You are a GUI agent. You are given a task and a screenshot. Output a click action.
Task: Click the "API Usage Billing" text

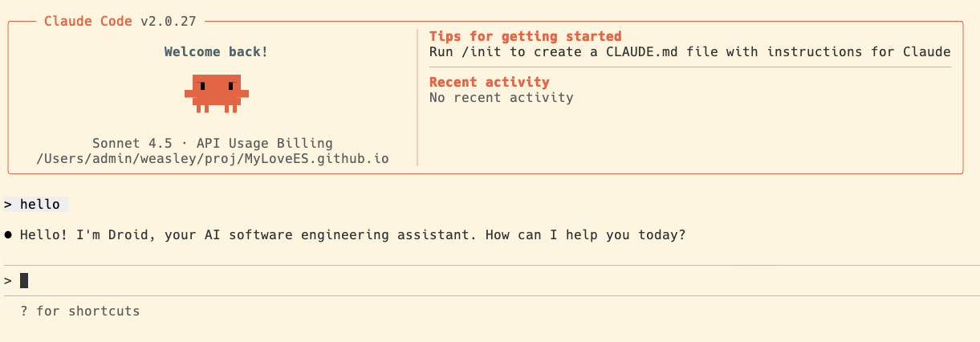[x=264, y=143]
